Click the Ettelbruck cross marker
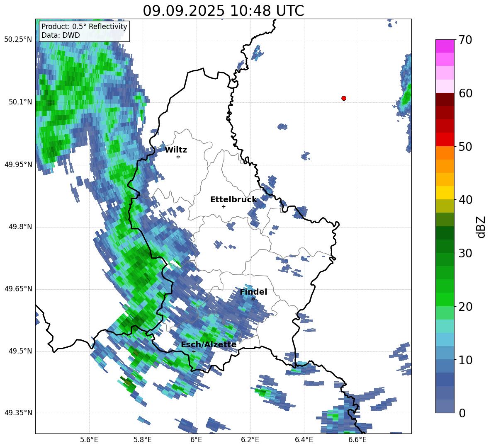The image size is (491, 448). (224, 206)
